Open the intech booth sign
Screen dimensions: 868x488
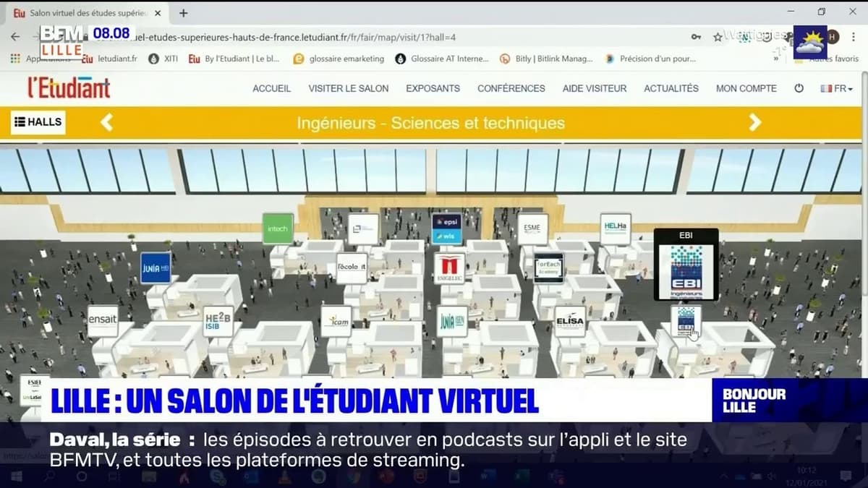tap(278, 228)
